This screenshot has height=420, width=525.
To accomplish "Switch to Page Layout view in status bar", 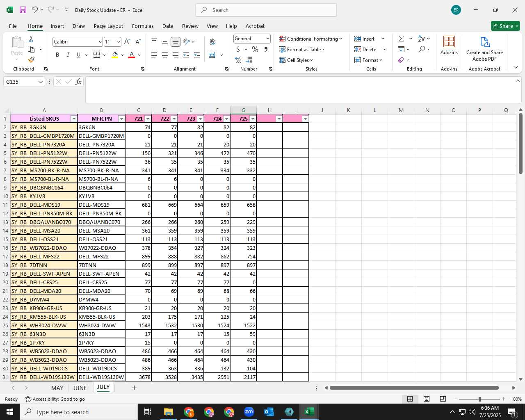I will click(x=427, y=399).
